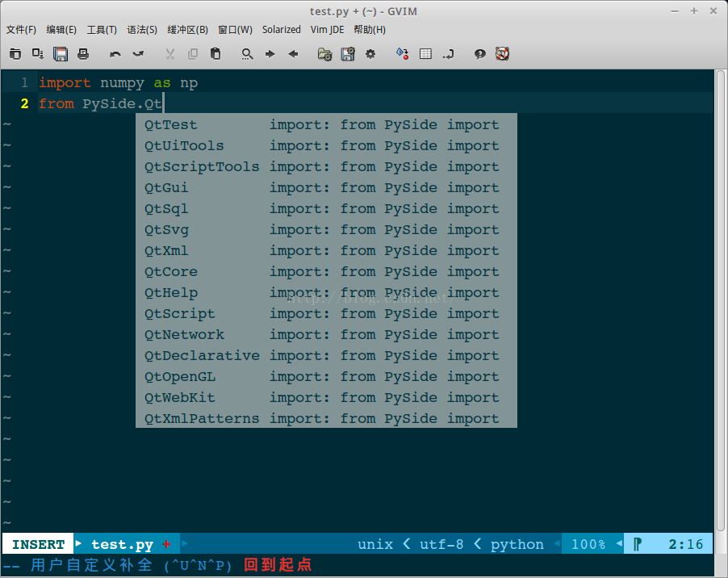728x578 pixels.
Task: Choose QtSvg from completion list
Action: coord(326,229)
